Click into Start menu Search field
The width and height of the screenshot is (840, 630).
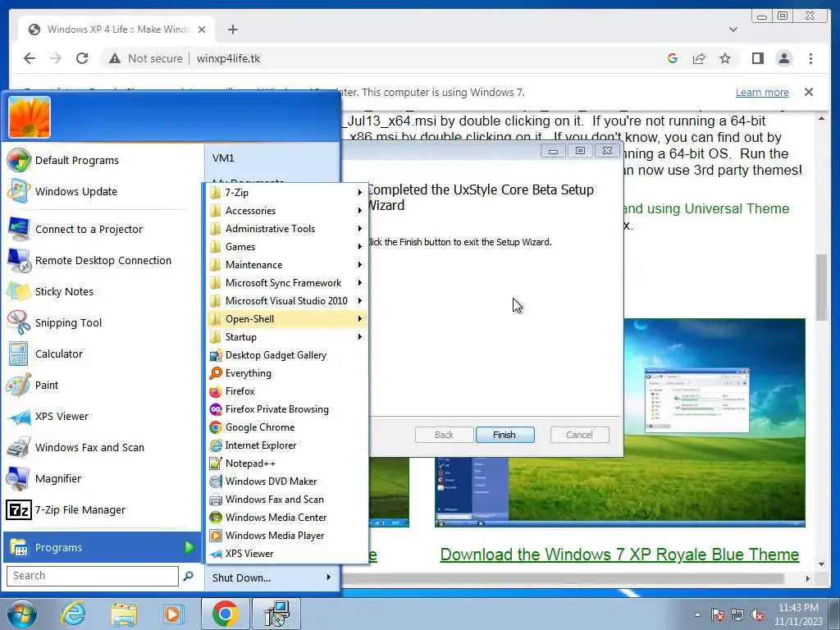pyautogui.click(x=92, y=576)
